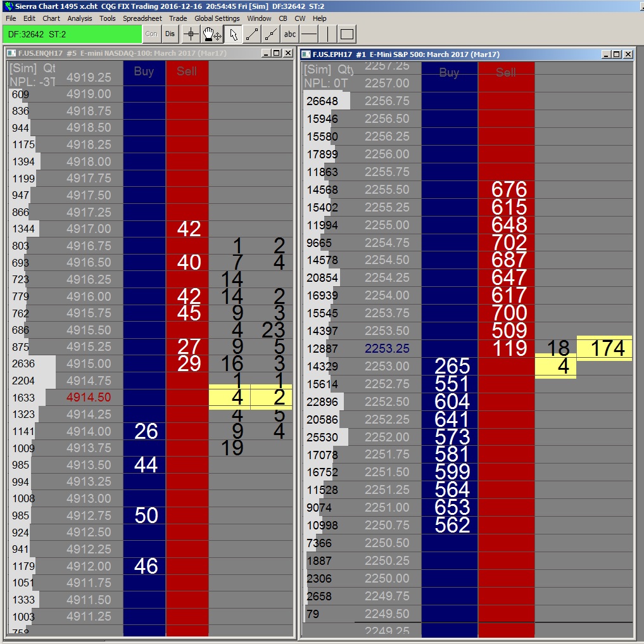Click the green DF:32642 ST:2 status box

point(72,34)
